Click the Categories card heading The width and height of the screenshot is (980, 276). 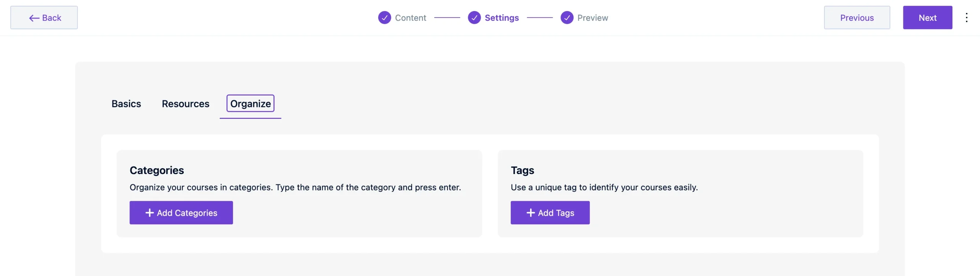pos(157,170)
